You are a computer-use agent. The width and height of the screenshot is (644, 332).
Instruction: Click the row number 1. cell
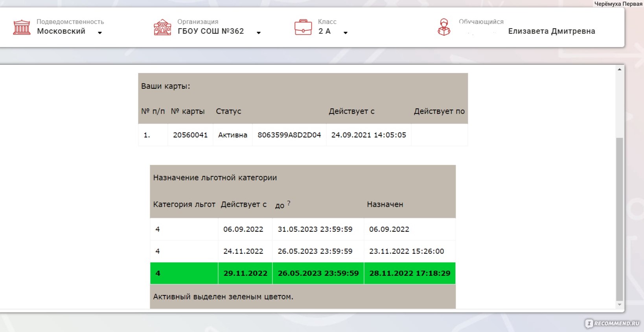[153, 135]
